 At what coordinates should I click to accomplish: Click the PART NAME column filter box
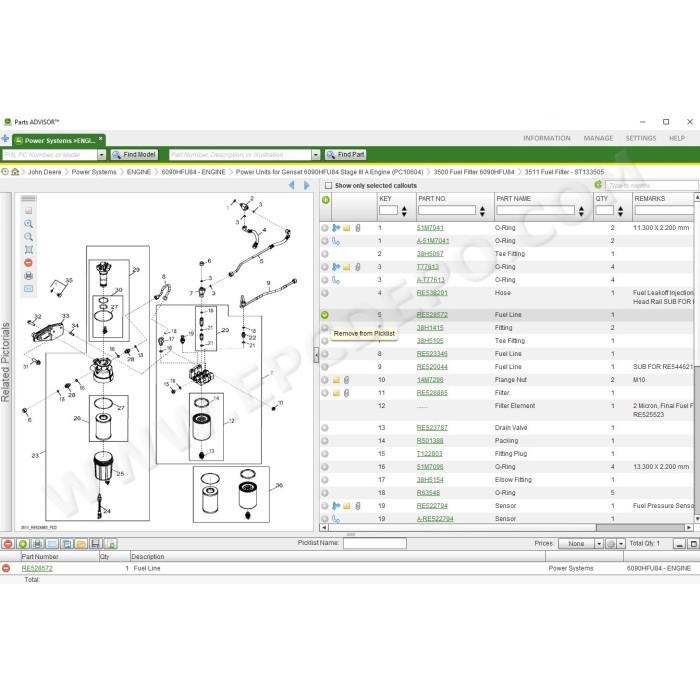click(535, 210)
